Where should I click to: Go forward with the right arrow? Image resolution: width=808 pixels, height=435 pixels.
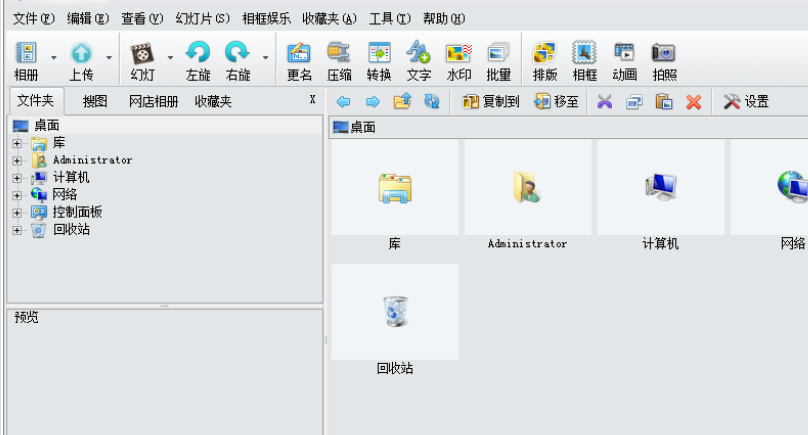pos(373,102)
